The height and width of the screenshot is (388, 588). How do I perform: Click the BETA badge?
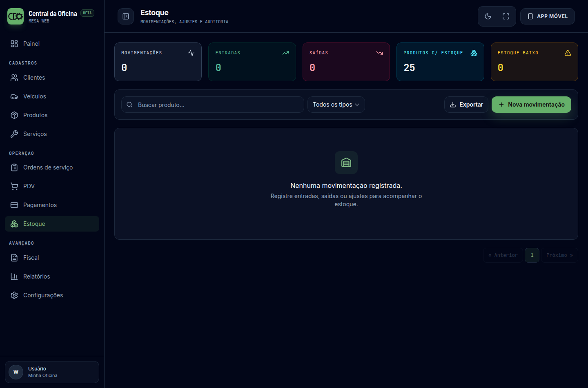[x=87, y=13]
